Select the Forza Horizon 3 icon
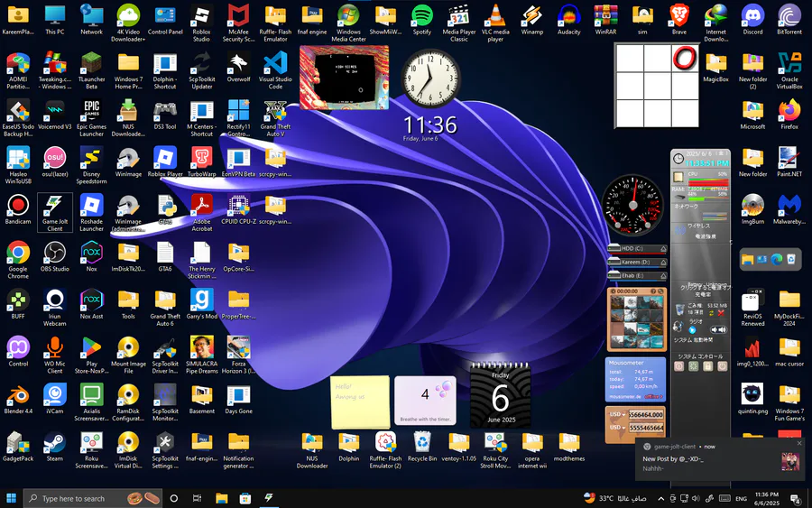812x508 pixels. pyautogui.click(x=238, y=355)
